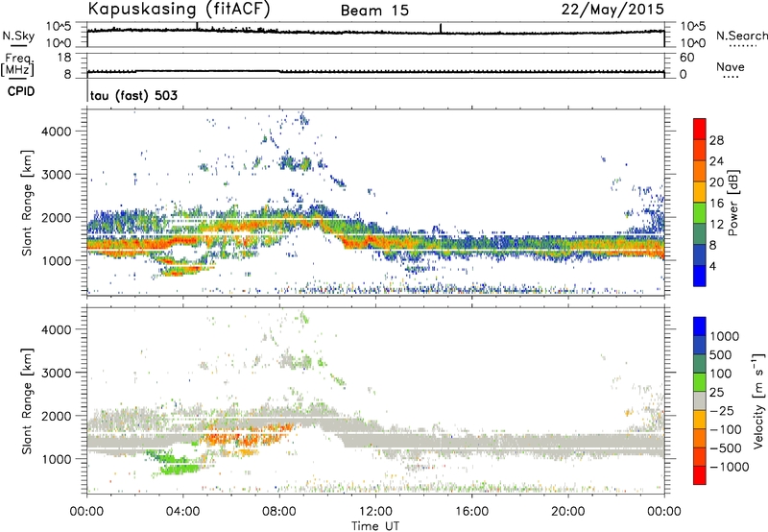Viewport: 768px width, 532px height.
Task: Click the '28' tick on the power colorbar
Action: [x=716, y=140]
